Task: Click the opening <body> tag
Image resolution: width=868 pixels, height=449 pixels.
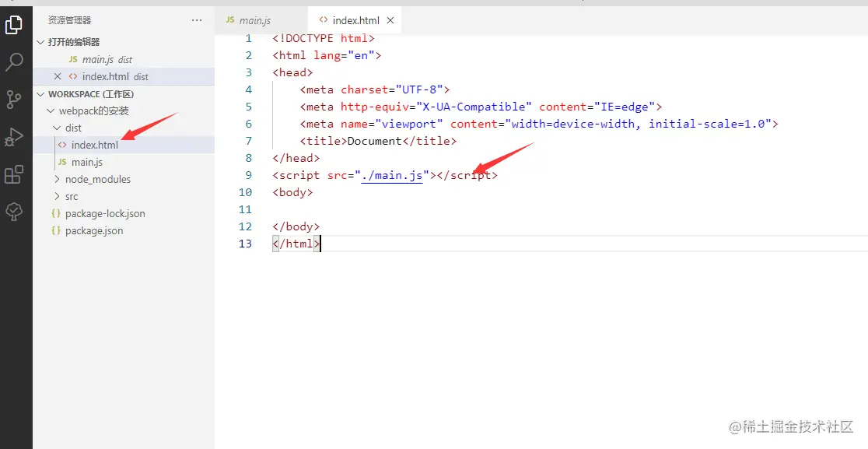Action: 293,193
